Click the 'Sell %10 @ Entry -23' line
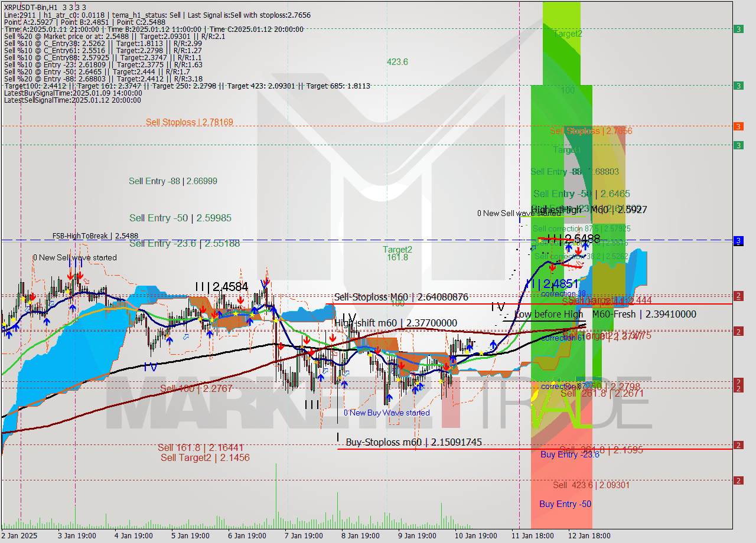756x543 pixels. [x=103, y=64]
